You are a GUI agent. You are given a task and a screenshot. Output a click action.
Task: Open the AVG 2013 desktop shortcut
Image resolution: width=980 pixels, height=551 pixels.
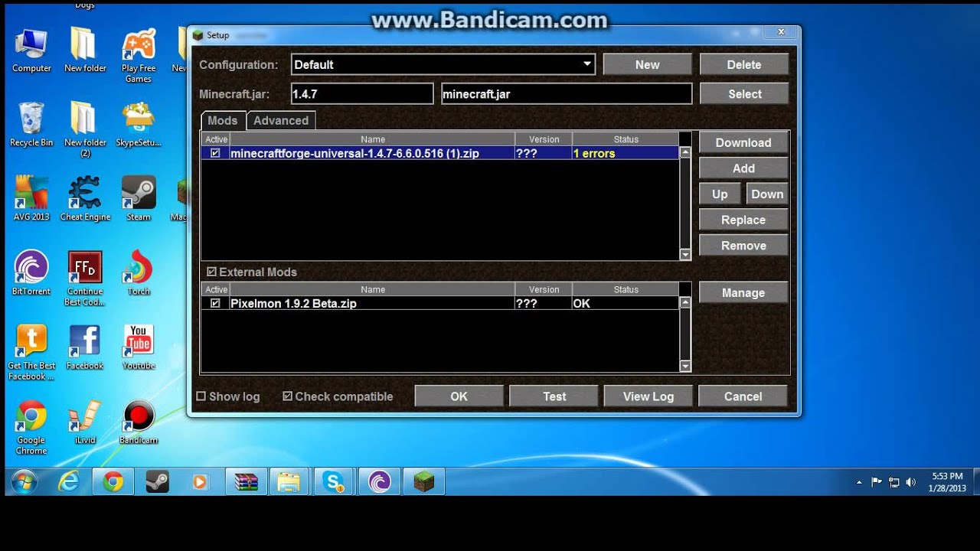pyautogui.click(x=31, y=199)
